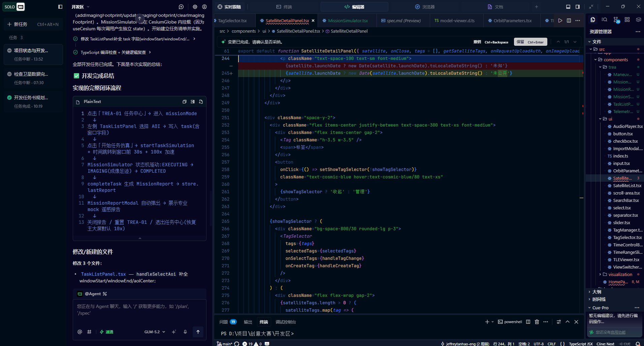This screenshot has height=346, width=644.
Task: Open the chat history icon
Action: pos(181,7)
